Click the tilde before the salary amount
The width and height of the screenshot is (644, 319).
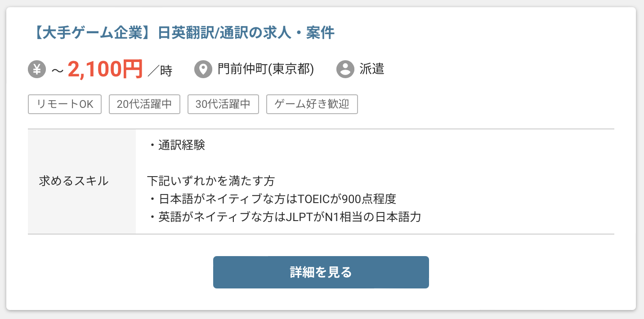coord(57,70)
